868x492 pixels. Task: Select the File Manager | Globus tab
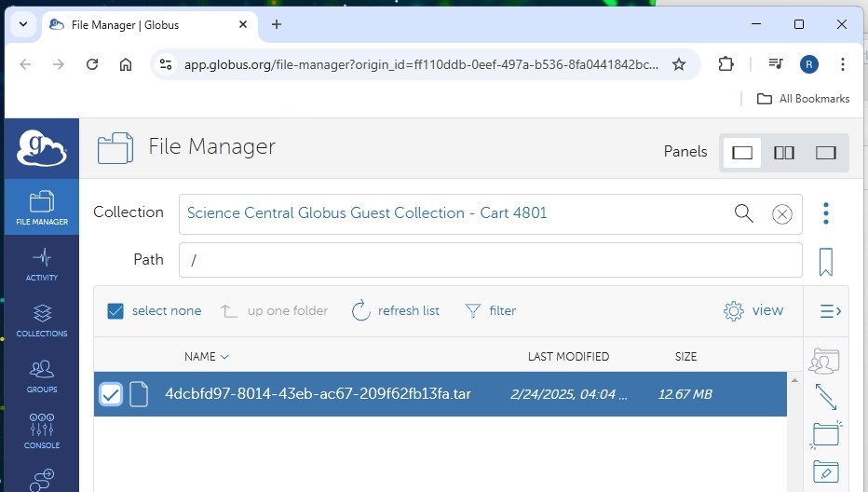pos(148,25)
